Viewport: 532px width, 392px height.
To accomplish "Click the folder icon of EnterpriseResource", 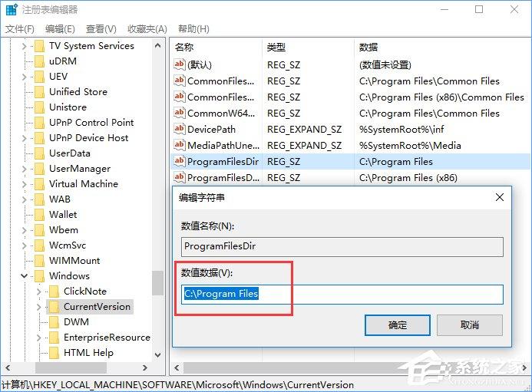I will 54,338.
